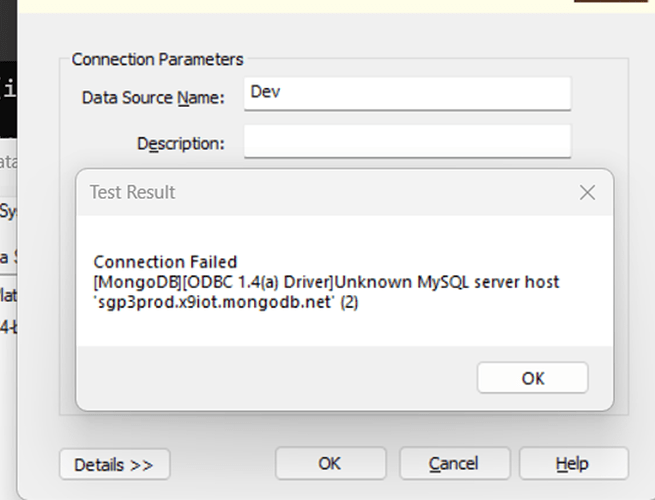
Task: Close the Test Result dialog
Action: pyautogui.click(x=587, y=192)
